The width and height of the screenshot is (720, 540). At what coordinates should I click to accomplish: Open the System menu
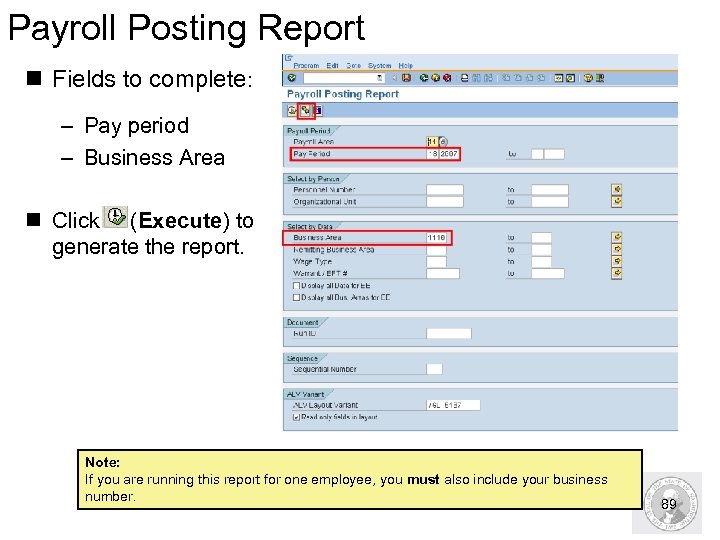(379, 66)
